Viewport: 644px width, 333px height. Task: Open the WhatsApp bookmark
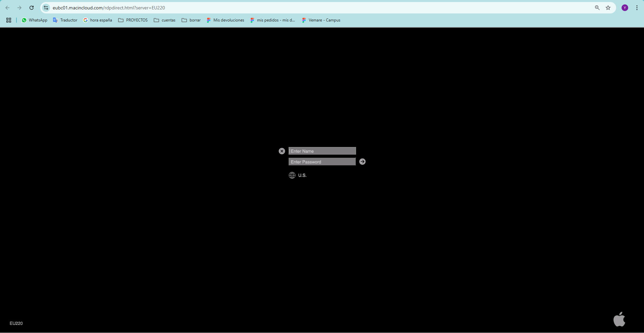34,20
